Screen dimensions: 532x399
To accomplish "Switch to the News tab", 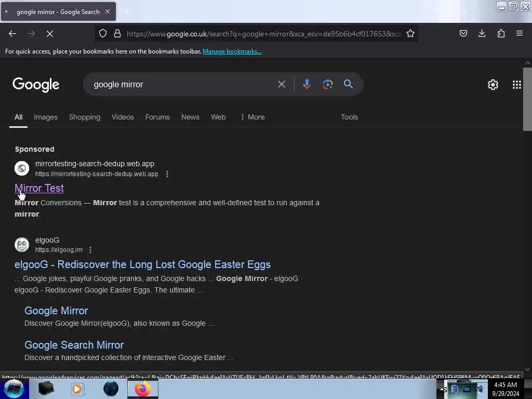I will [190, 117].
